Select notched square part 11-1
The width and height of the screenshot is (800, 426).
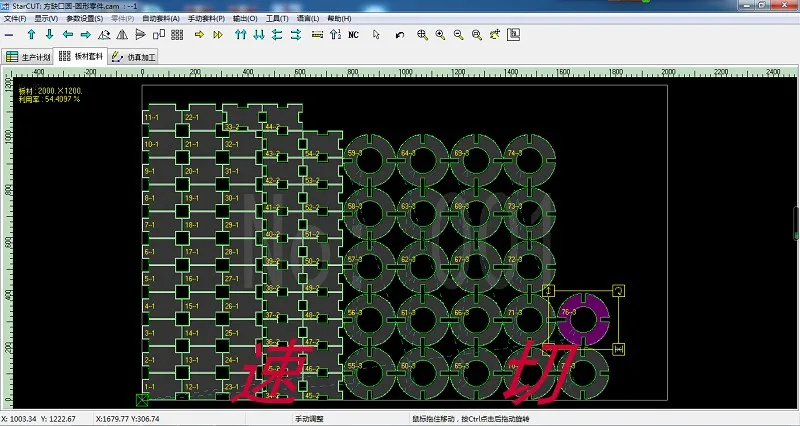160,118
